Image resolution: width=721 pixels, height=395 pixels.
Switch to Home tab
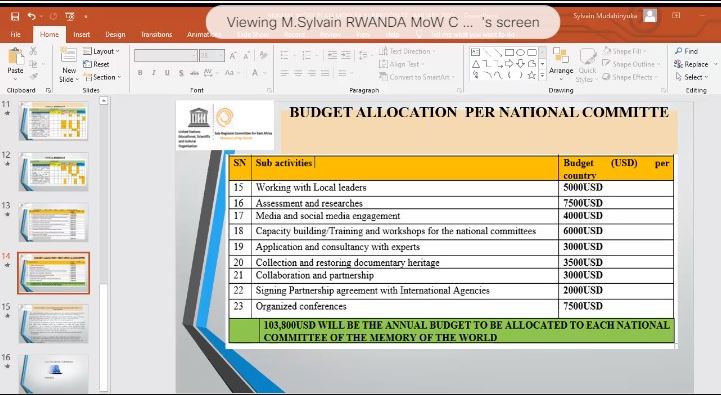tap(49, 34)
